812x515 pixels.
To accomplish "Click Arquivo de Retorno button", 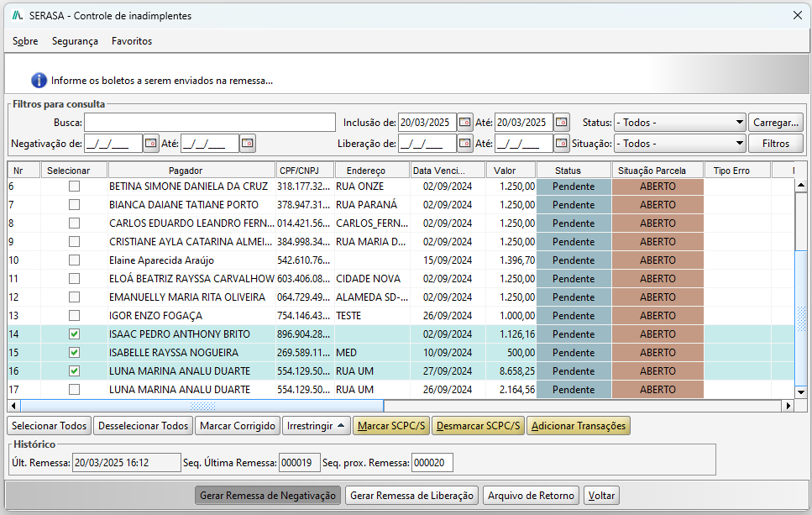I will (x=531, y=496).
